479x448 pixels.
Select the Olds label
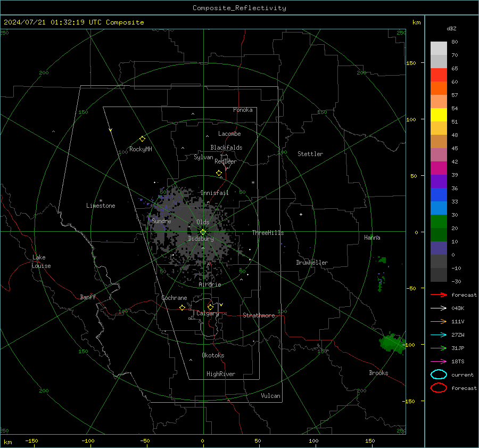pos(203,222)
